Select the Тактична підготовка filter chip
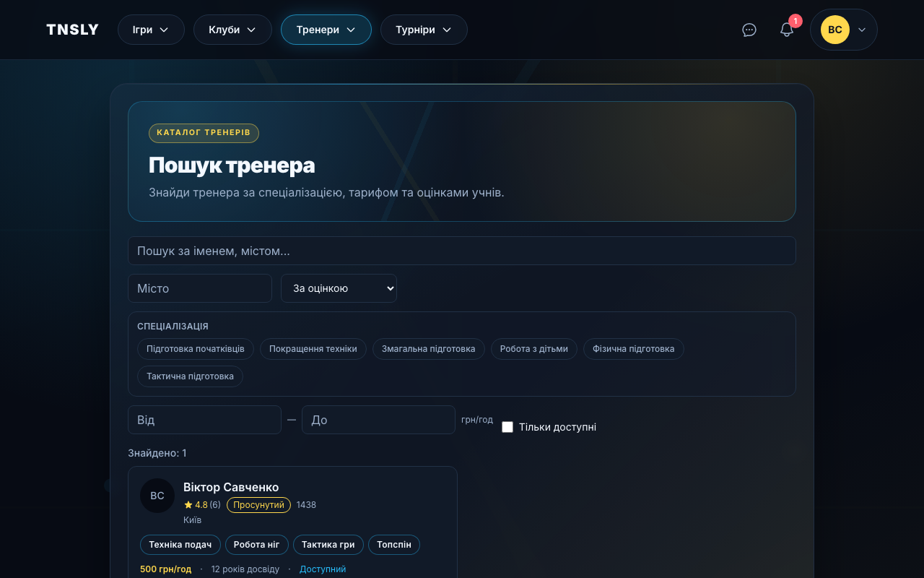The height and width of the screenshot is (578, 924). [x=190, y=376]
